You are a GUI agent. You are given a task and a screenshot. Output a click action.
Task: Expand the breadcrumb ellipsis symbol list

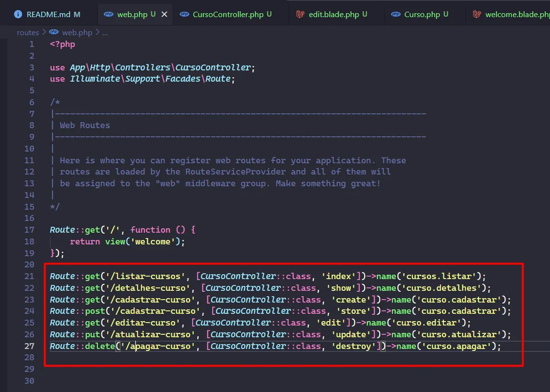point(105,33)
